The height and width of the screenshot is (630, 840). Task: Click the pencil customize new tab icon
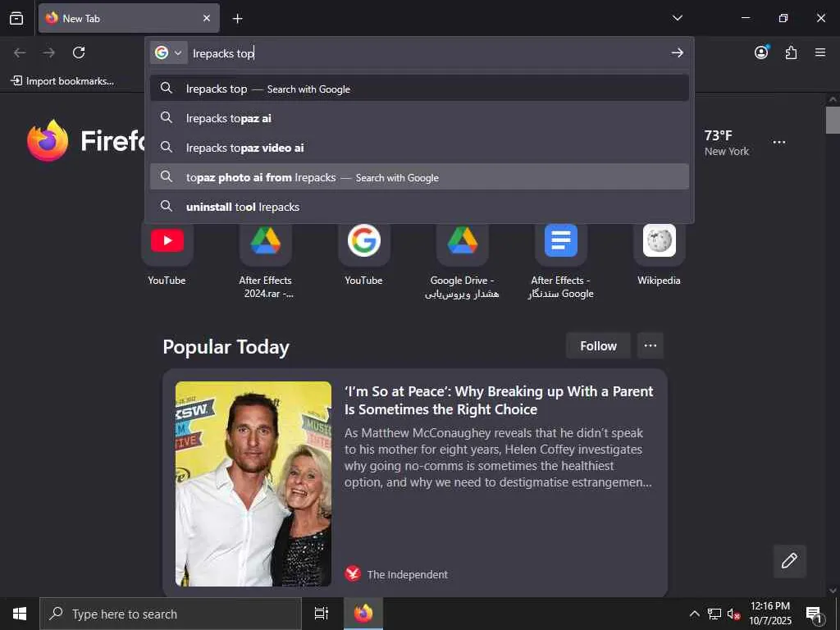tap(789, 561)
